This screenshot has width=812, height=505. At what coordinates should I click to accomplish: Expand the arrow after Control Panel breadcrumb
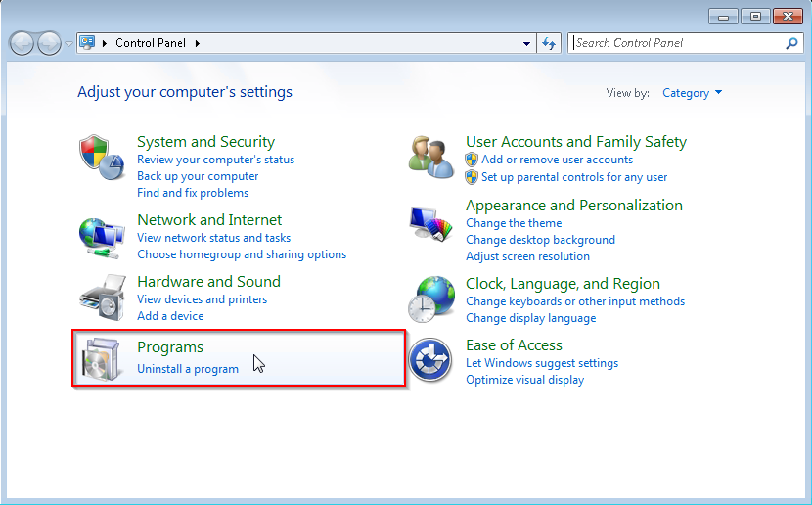pyautogui.click(x=197, y=43)
